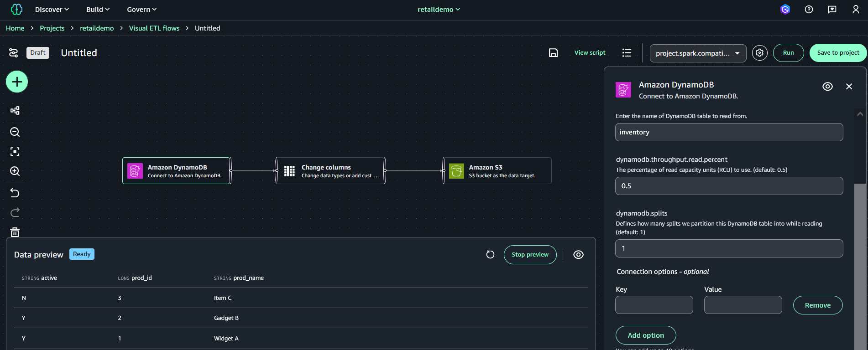Fit the flow to view
This screenshot has width=868, height=350.
(x=15, y=152)
